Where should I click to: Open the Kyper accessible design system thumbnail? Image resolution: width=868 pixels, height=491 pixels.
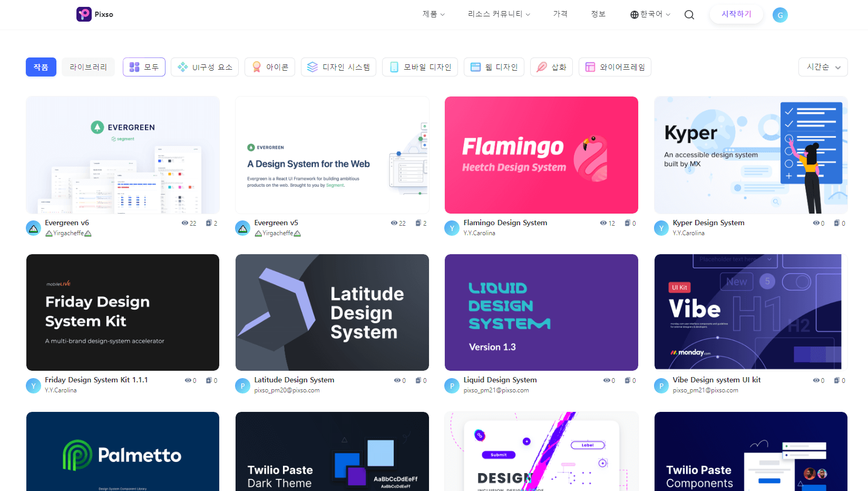pos(751,155)
